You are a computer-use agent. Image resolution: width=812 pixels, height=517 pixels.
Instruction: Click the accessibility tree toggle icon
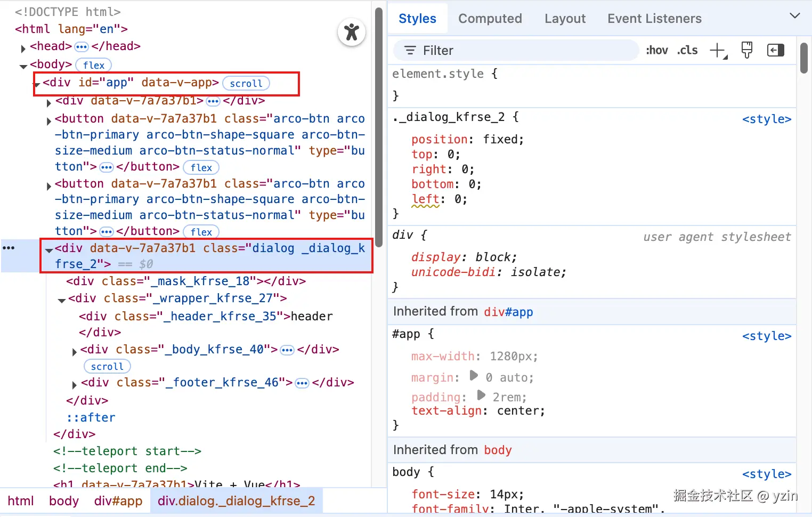pyautogui.click(x=352, y=32)
